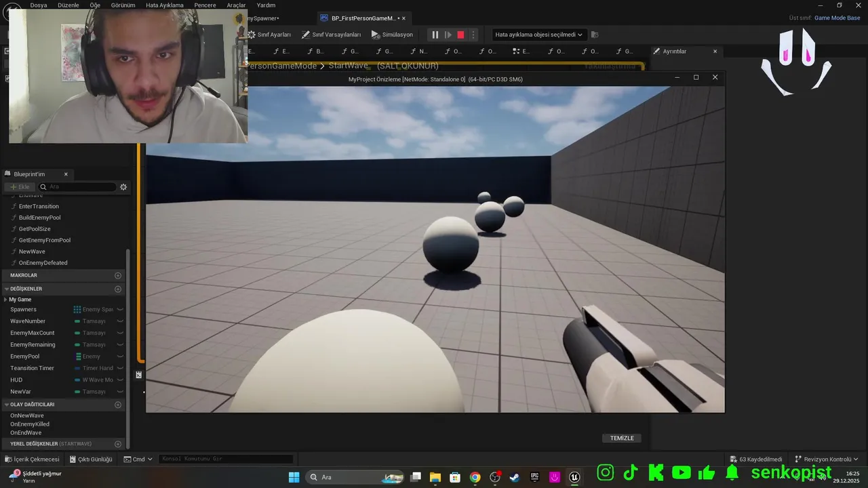The image size is (868, 488).
Task: Toggle visibility eye for Spawners variable
Action: coord(120,310)
